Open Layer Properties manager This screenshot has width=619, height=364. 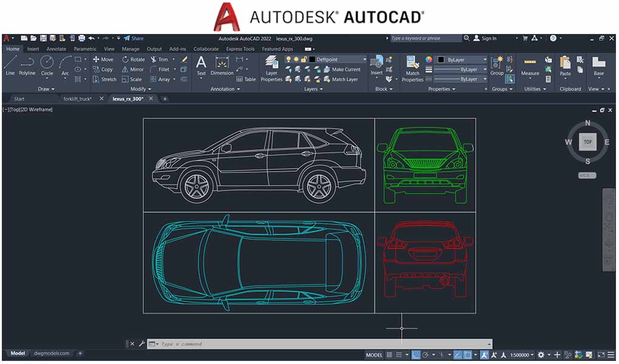point(272,69)
